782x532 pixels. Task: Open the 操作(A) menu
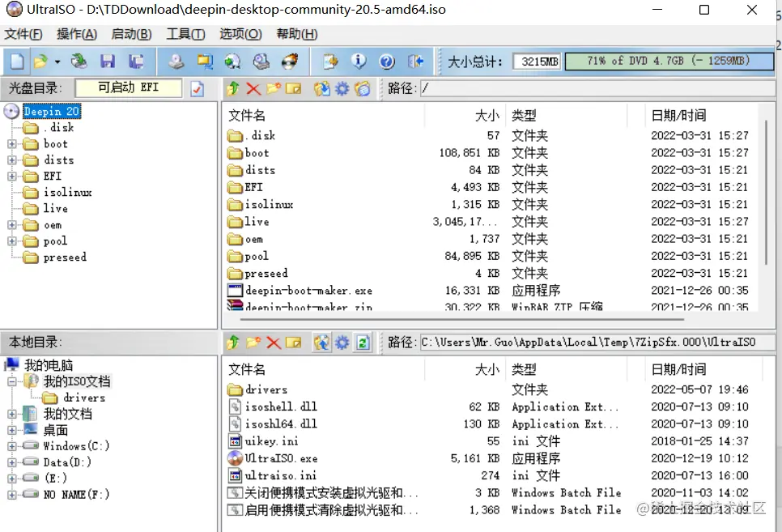pos(77,34)
